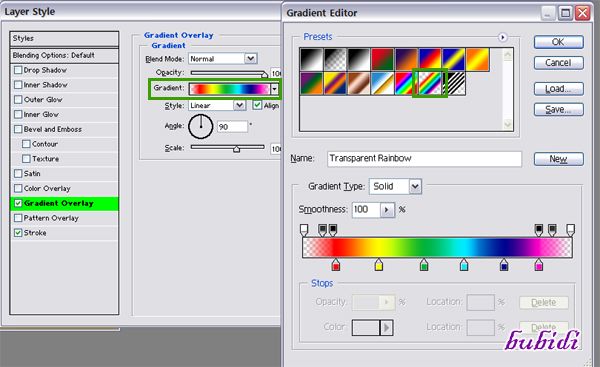Image resolution: width=600 pixels, height=367 pixels.
Task: Choose the violet to orange gradient preset
Action: (406, 59)
